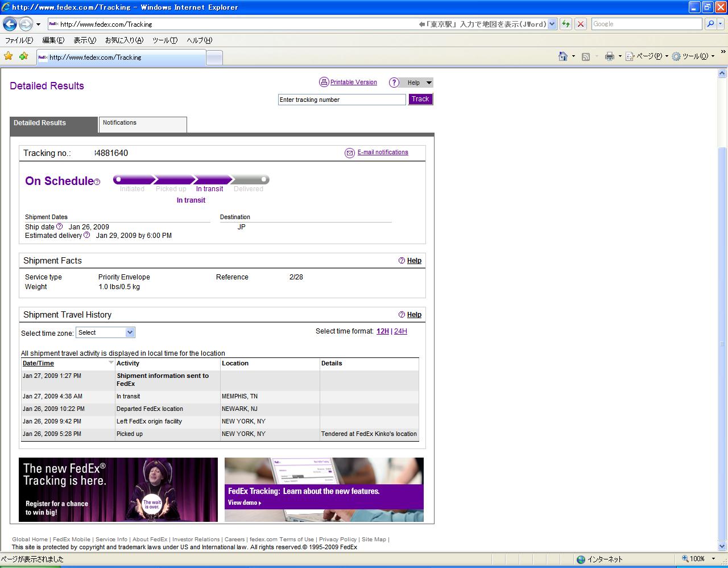Open the Tools (ツール) command bar menu
This screenshot has width=728, height=568.
693,56
